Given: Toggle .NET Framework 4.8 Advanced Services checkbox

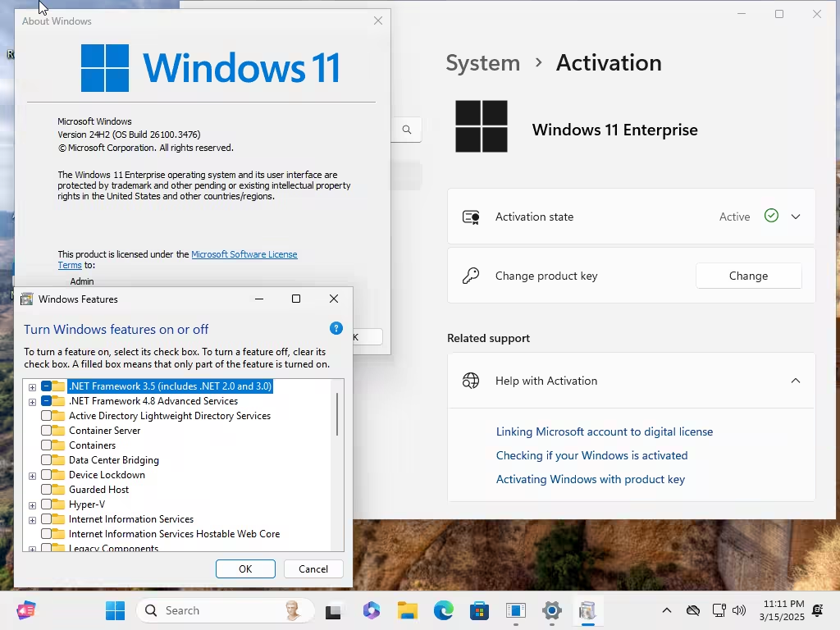Looking at the screenshot, I should pos(46,400).
